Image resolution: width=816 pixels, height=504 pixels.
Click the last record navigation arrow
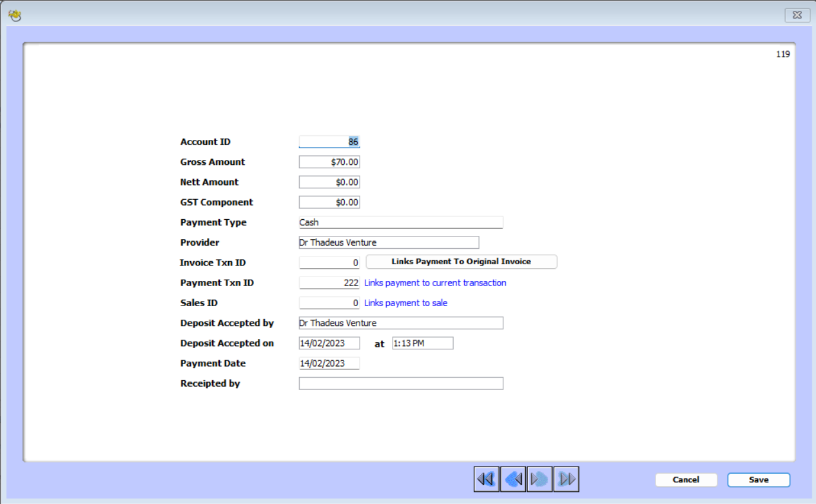(566, 478)
